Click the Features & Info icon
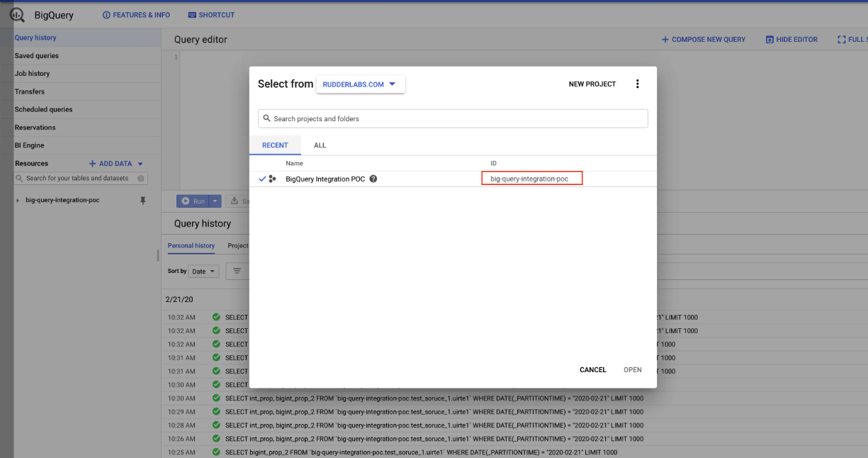 tap(106, 15)
